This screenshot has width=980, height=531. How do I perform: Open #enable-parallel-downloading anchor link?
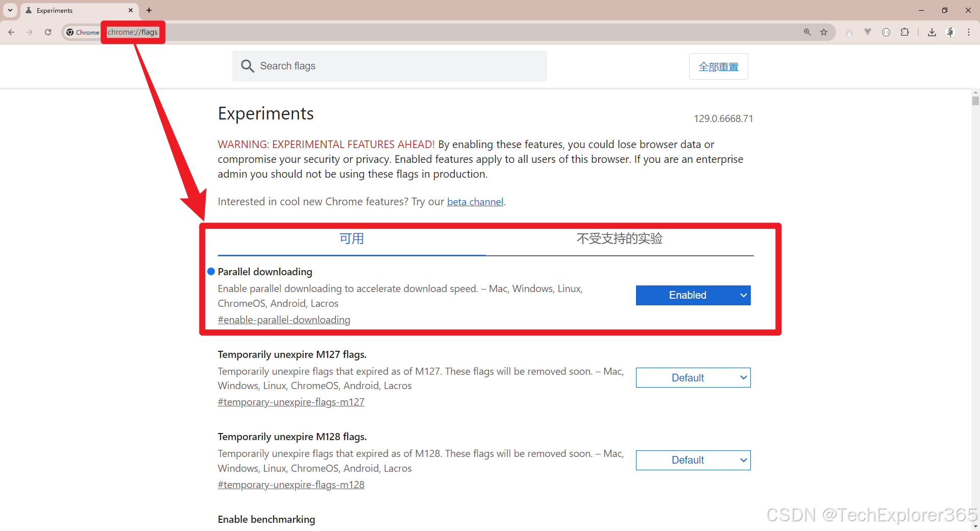[284, 320]
